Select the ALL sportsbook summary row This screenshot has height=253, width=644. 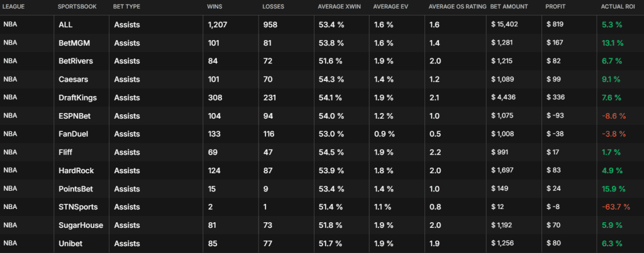pos(322,24)
